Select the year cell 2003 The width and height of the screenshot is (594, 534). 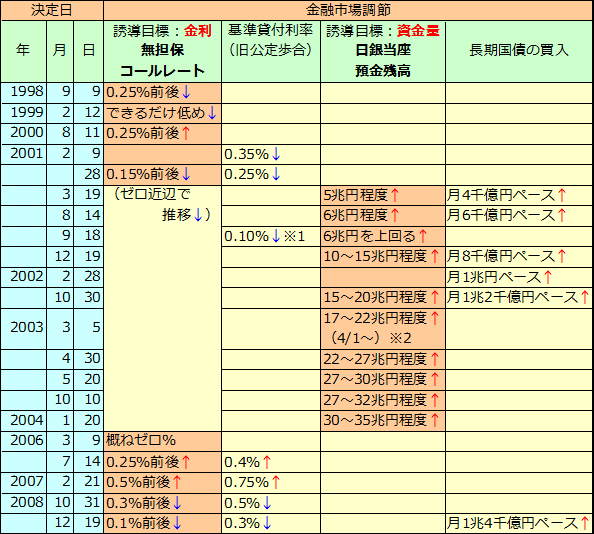[x=23, y=328]
